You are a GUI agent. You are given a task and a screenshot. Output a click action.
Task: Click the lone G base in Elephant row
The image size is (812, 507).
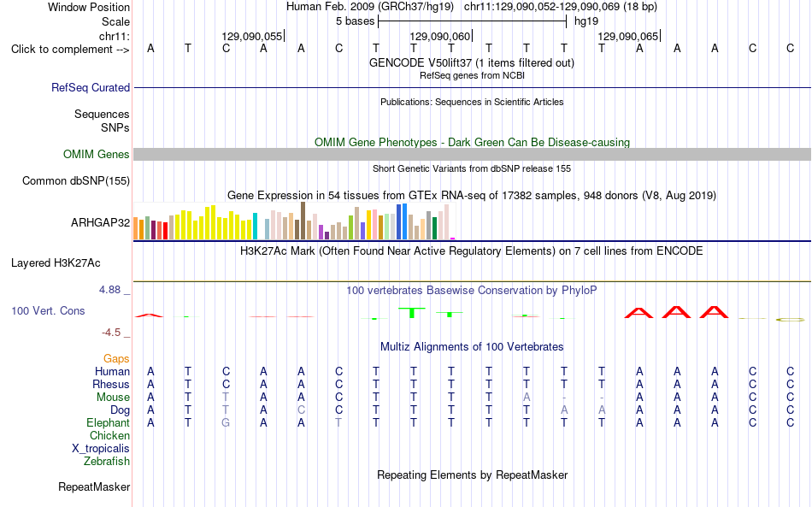click(x=226, y=422)
